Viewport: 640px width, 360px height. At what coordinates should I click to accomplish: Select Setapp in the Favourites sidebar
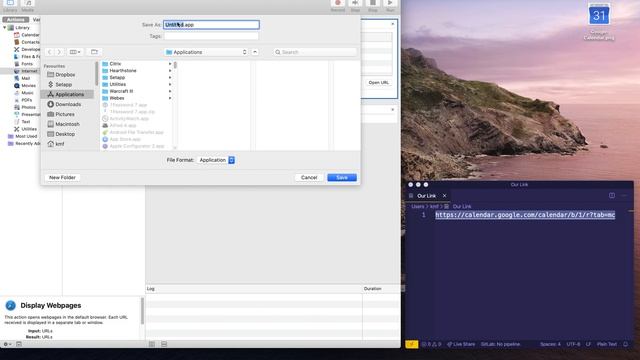[x=63, y=84]
